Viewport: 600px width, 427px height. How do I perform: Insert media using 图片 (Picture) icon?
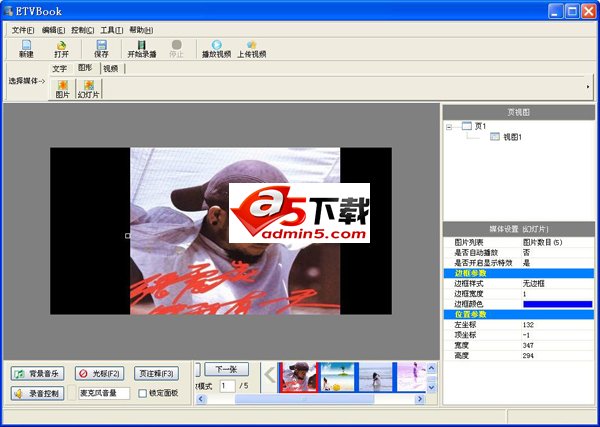pos(62,89)
